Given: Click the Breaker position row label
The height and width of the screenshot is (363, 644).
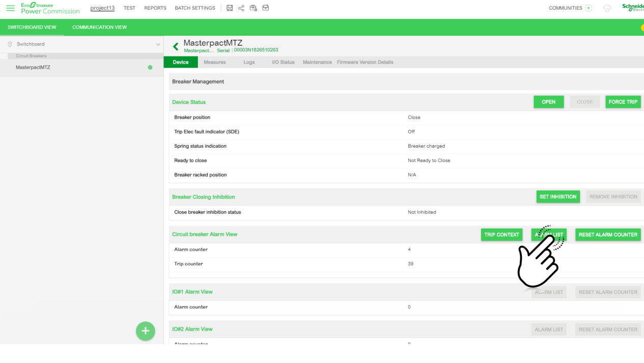Looking at the screenshot, I should pyautogui.click(x=192, y=118).
